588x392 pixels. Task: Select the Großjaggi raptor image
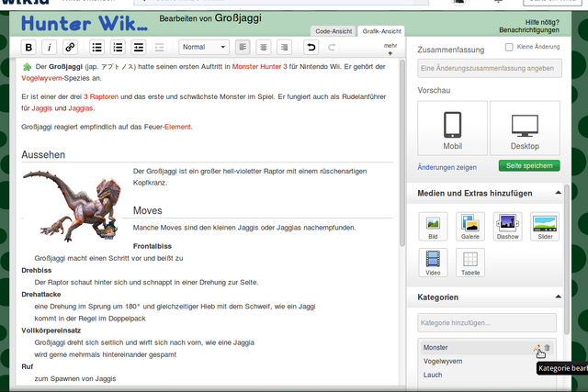click(72, 206)
